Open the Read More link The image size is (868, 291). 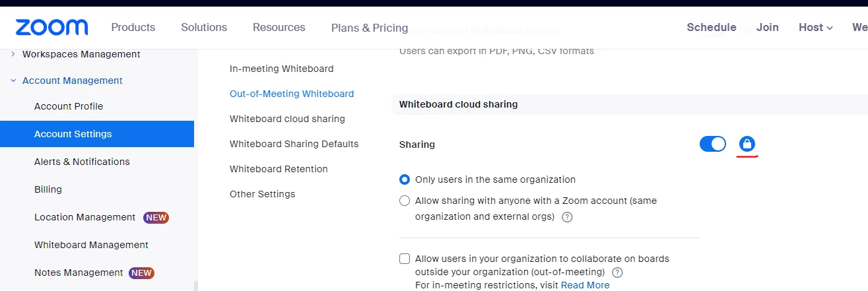[x=585, y=285]
